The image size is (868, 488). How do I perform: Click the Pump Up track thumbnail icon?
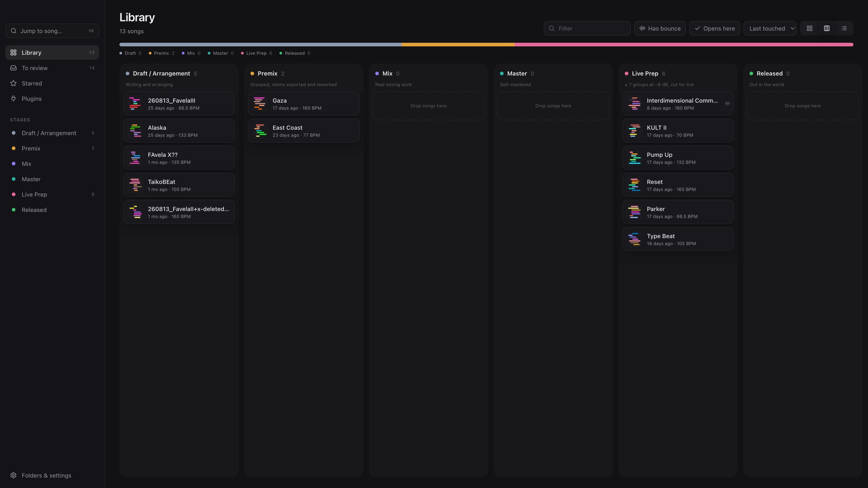tap(634, 158)
